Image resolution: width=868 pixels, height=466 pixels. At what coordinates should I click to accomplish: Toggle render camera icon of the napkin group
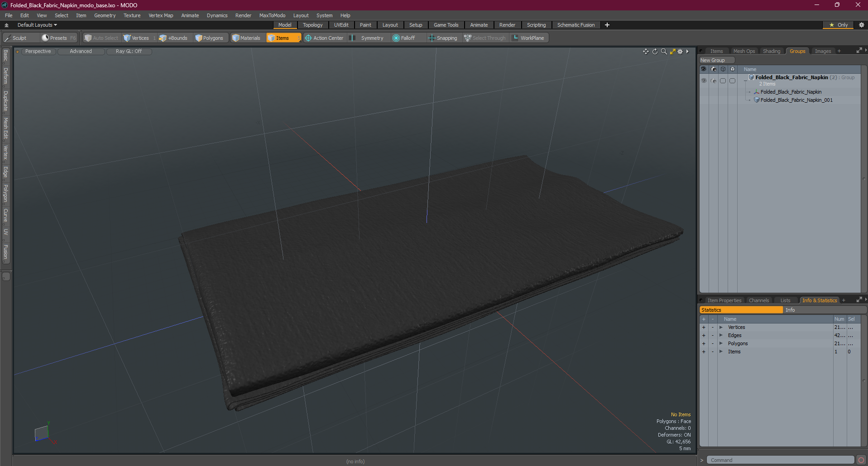click(x=714, y=81)
